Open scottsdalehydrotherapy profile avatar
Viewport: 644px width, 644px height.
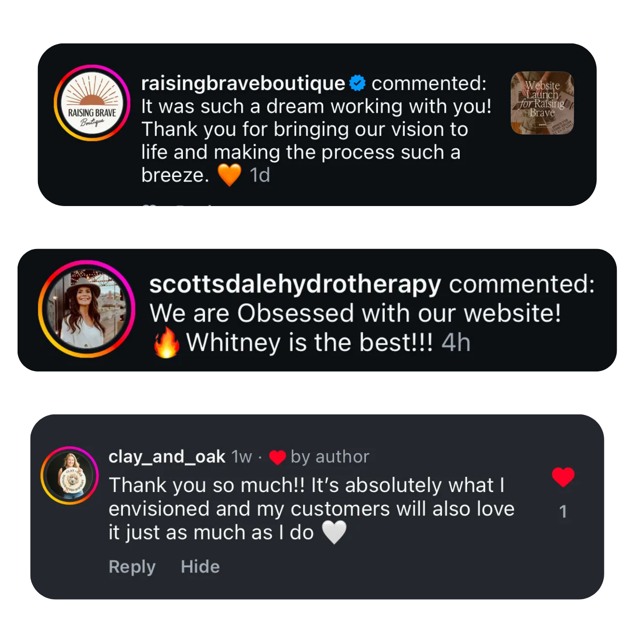87,309
